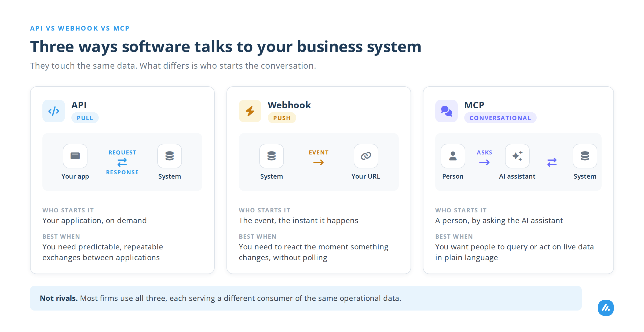
Task: Click the orange event arrow in Webhook card
Action: [x=319, y=162]
